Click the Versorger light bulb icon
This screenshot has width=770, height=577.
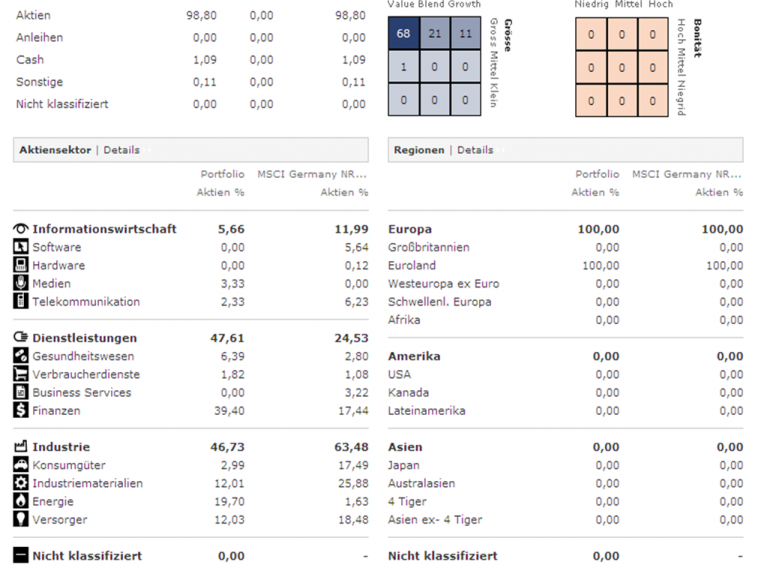(21, 519)
